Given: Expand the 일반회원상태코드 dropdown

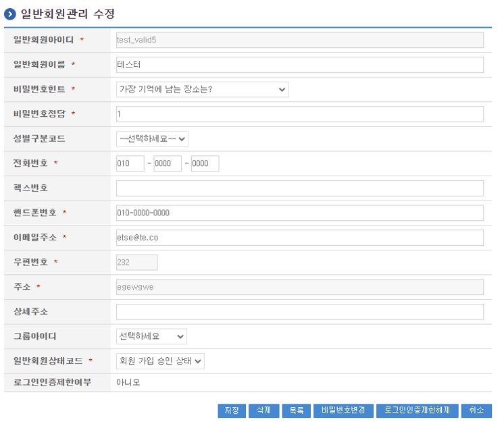Looking at the screenshot, I should [x=160, y=361].
